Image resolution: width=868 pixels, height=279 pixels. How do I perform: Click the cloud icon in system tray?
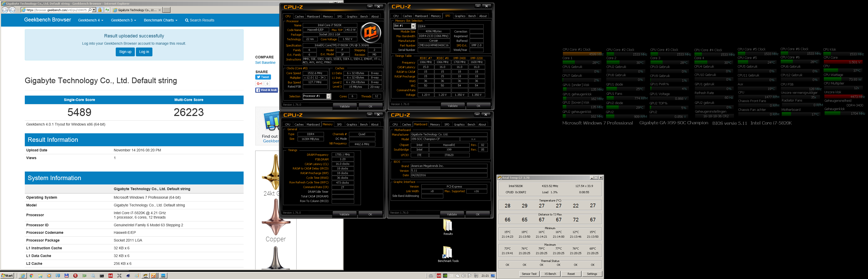coord(458,276)
